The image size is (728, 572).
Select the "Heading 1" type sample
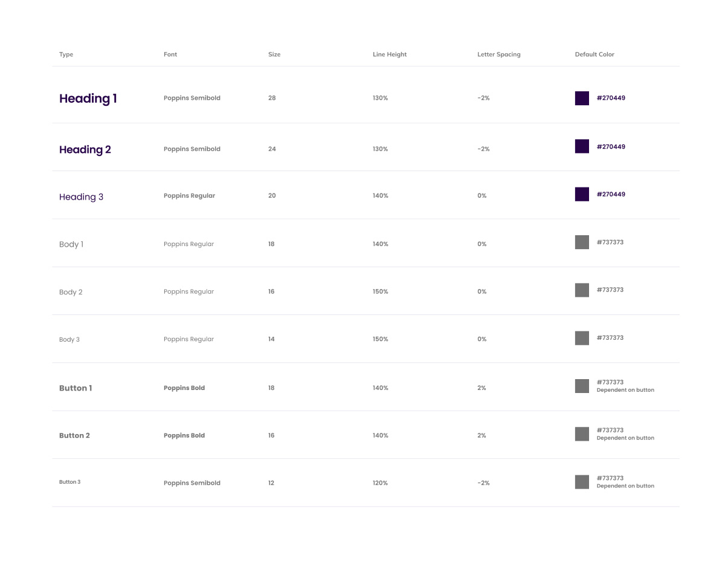click(x=88, y=99)
